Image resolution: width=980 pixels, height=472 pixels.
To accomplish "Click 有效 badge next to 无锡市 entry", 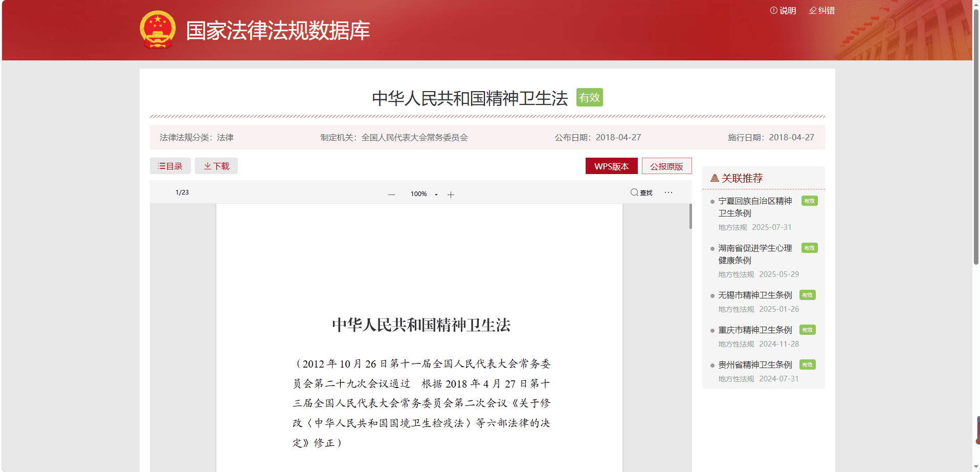I will point(808,295).
